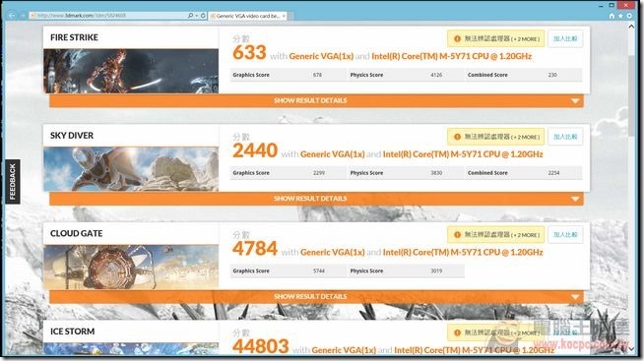Click the page vertical scrollbar thumb
The image size is (644, 361).
631,95
